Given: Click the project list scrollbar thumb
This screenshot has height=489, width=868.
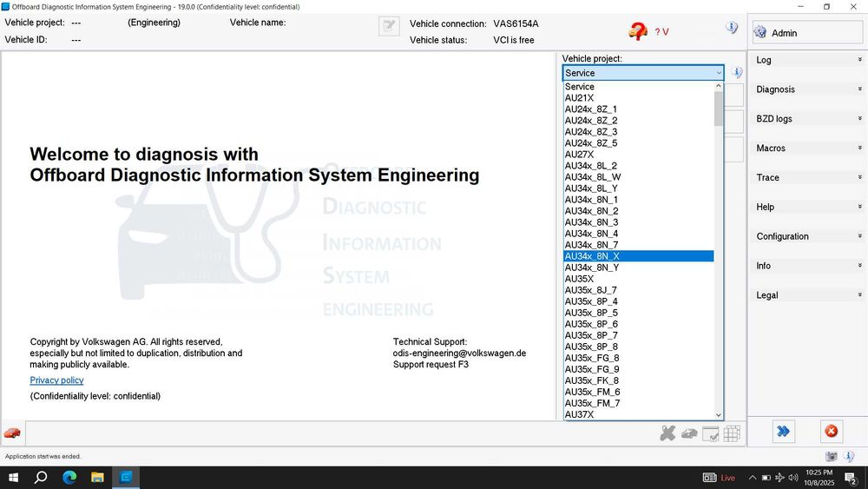Looking at the screenshot, I should (719, 109).
